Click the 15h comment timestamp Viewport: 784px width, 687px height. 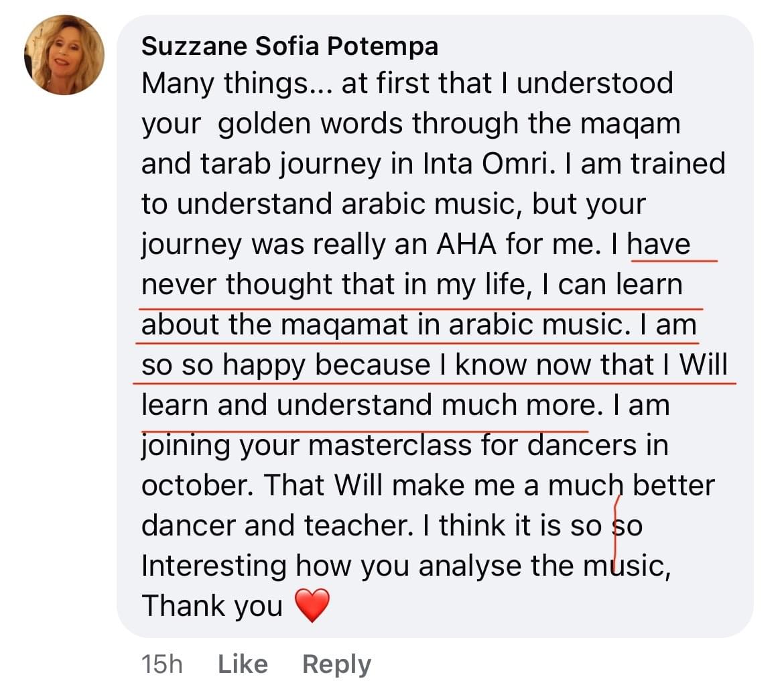(161, 664)
